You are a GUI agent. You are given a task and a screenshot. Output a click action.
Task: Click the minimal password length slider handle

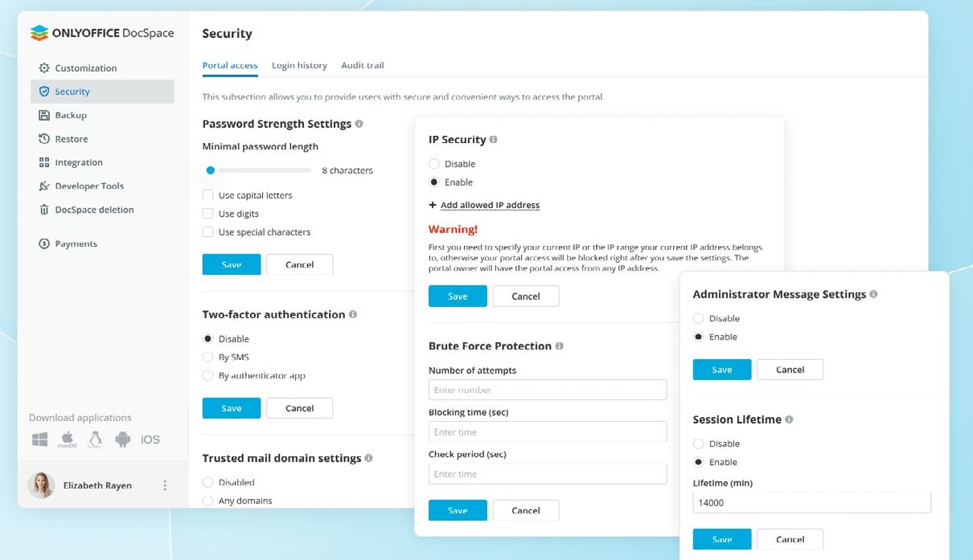[x=211, y=170]
